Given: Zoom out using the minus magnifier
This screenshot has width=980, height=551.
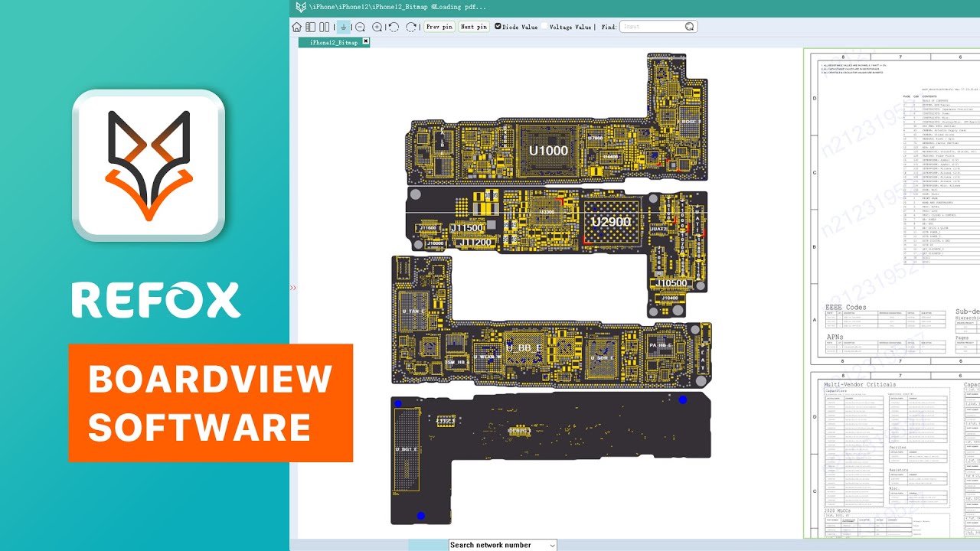Looking at the screenshot, I should click(361, 27).
